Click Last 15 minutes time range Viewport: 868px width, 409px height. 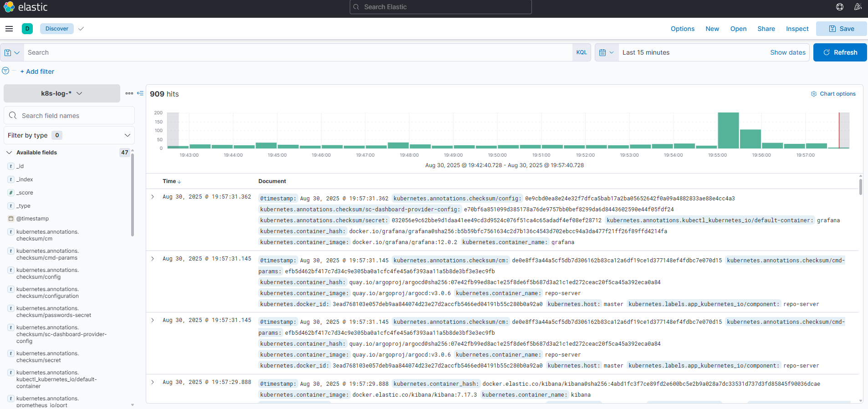646,52
